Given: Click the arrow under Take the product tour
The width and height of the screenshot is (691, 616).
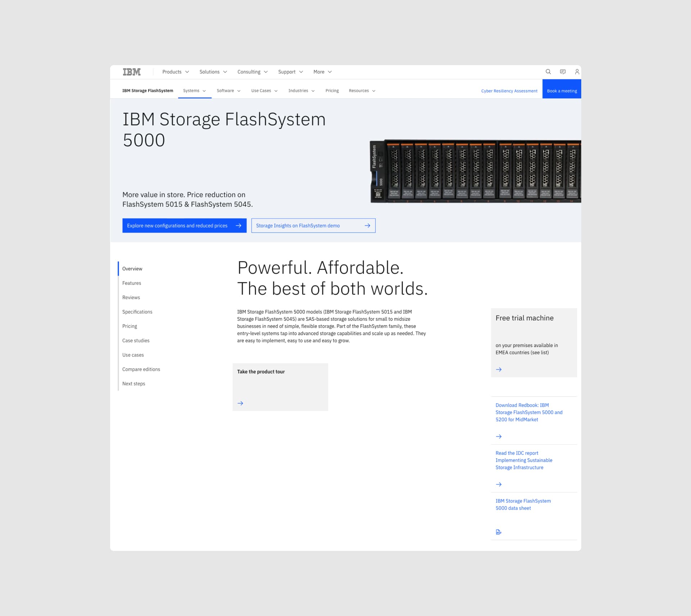Looking at the screenshot, I should pos(240,403).
